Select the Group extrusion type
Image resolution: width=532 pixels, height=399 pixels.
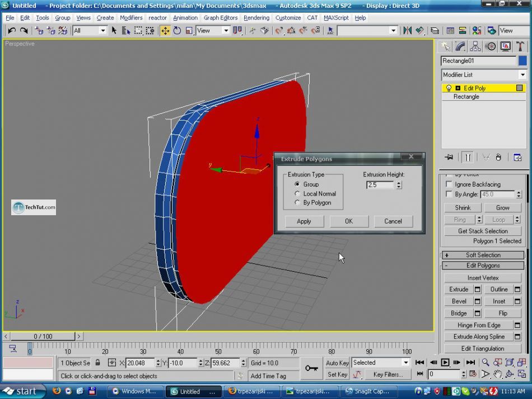pyautogui.click(x=297, y=184)
